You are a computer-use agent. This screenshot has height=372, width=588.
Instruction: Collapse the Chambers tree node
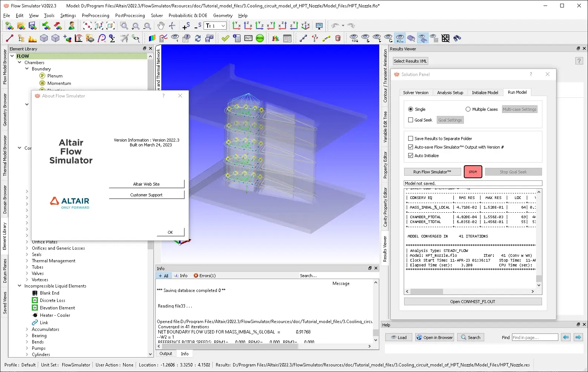pos(20,63)
